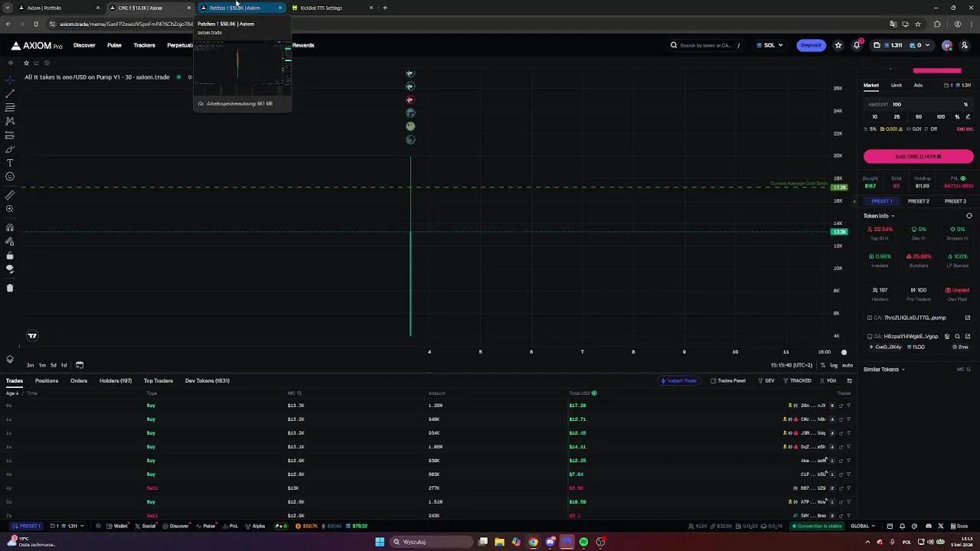The image size is (980, 551).
Task: Select the trash delete drawing tool
Action: click(x=10, y=289)
